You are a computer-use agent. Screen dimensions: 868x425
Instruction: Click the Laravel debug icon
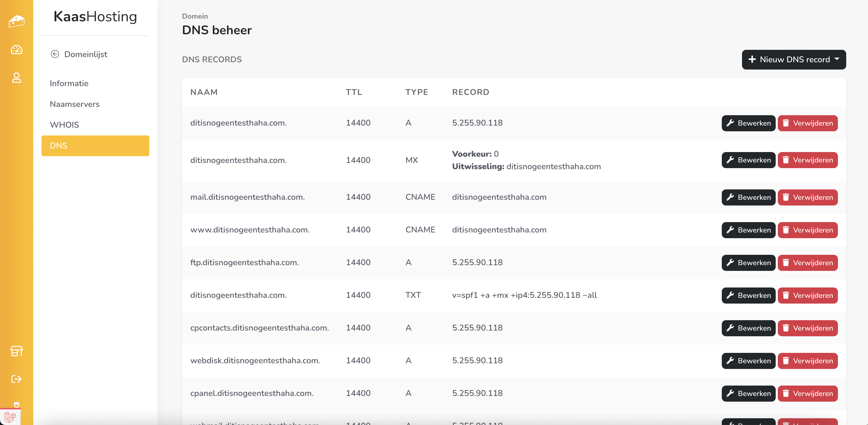(x=10, y=417)
